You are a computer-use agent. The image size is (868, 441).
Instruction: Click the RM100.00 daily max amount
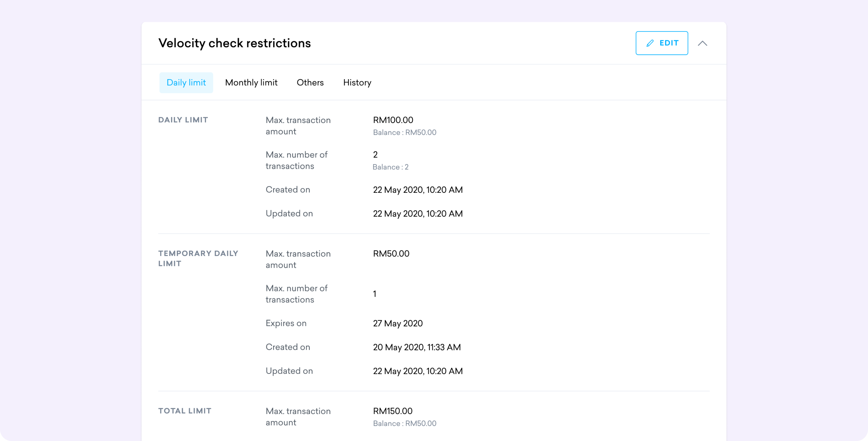(393, 120)
